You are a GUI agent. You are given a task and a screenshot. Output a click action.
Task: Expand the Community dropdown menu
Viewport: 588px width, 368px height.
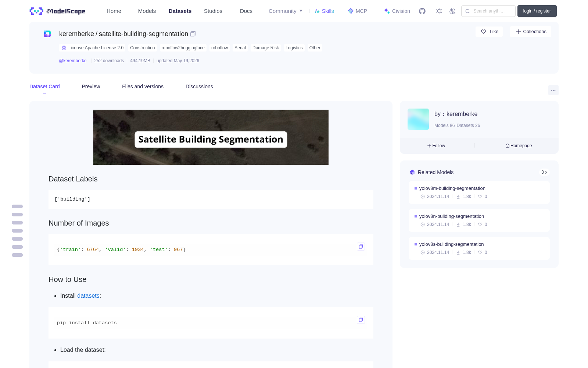[x=286, y=11]
